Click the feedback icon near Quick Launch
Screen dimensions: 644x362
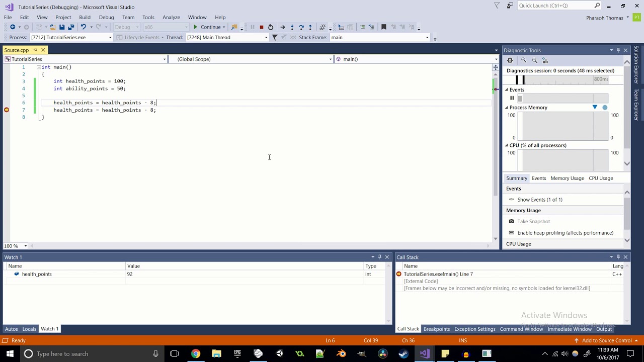(x=510, y=6)
